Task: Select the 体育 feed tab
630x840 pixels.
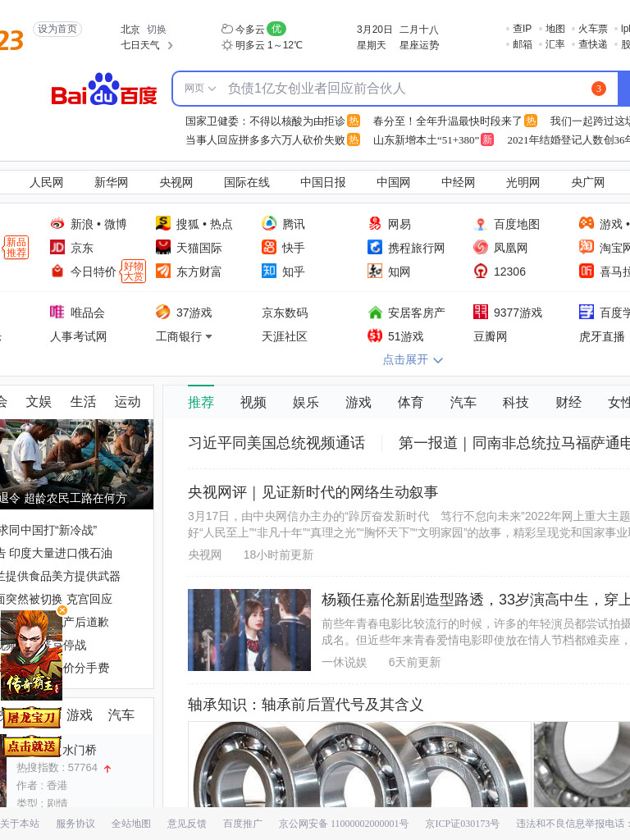Action: [410, 402]
